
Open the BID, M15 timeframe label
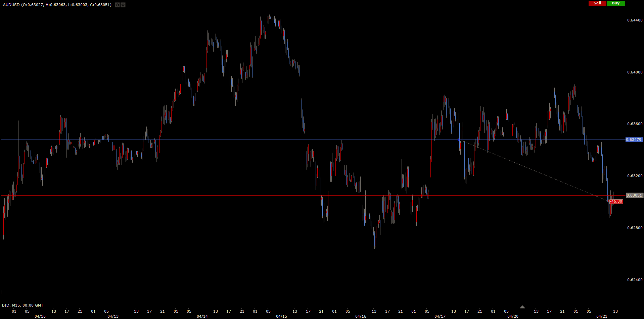pyautogui.click(x=23, y=305)
